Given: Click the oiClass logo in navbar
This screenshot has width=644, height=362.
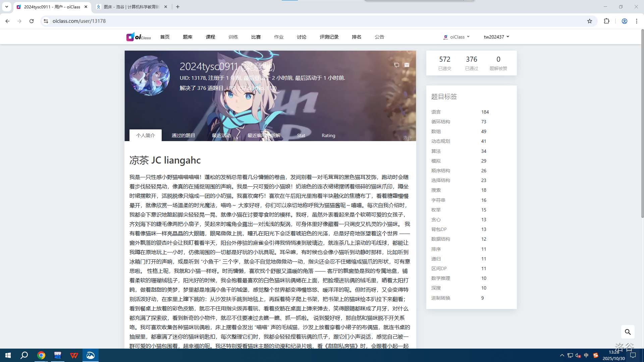Looking at the screenshot, I should pyautogui.click(x=138, y=37).
